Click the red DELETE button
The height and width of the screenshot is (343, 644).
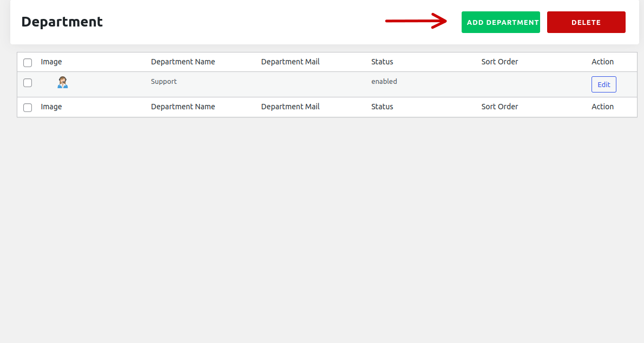click(586, 22)
